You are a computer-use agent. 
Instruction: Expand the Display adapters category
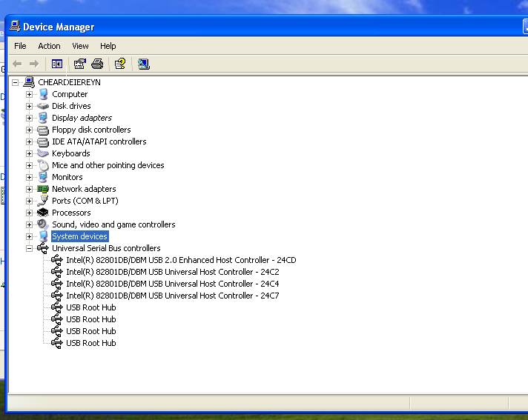click(x=30, y=118)
